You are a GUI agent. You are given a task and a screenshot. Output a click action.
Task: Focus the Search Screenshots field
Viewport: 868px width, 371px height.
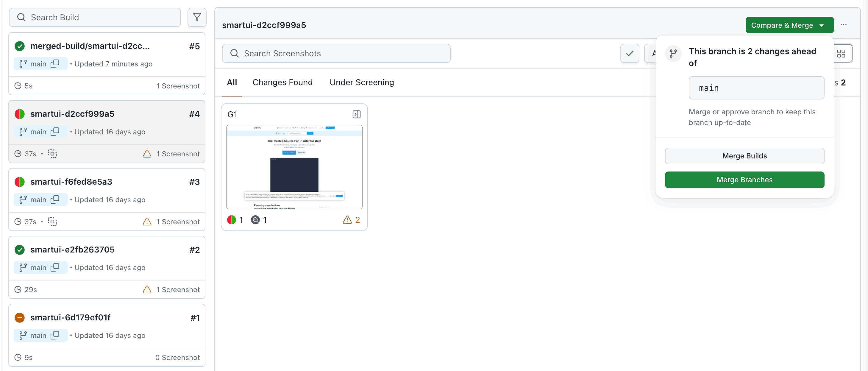[x=336, y=53]
